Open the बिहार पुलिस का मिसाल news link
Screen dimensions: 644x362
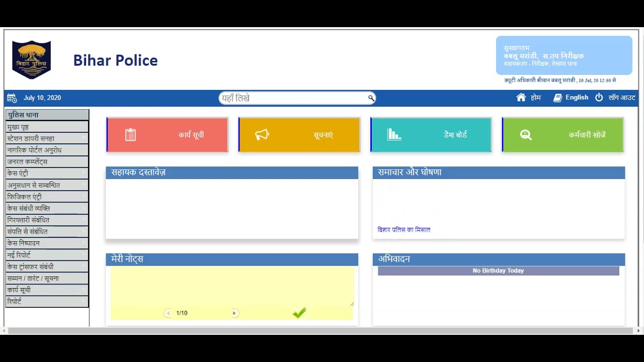coord(404,230)
